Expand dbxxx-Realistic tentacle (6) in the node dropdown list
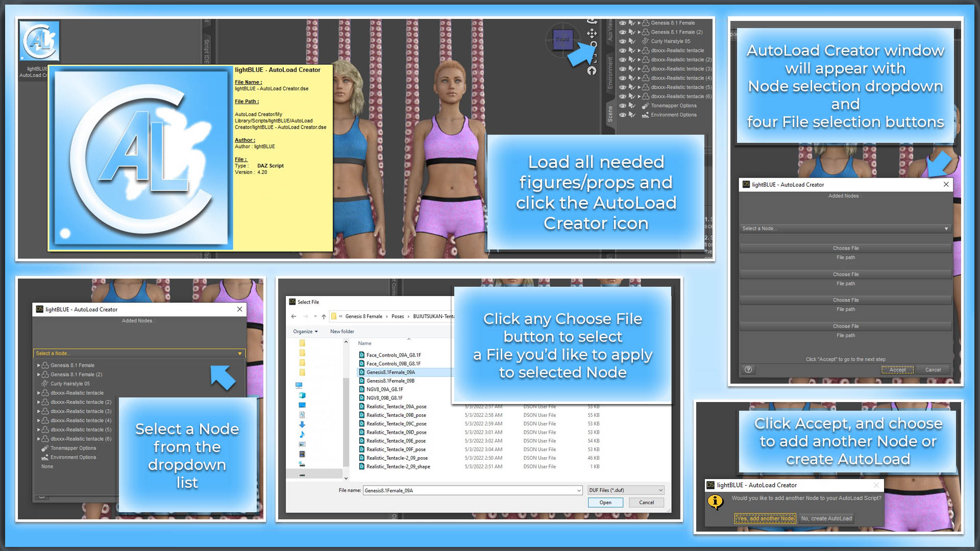The height and width of the screenshot is (551, 980). (38, 439)
